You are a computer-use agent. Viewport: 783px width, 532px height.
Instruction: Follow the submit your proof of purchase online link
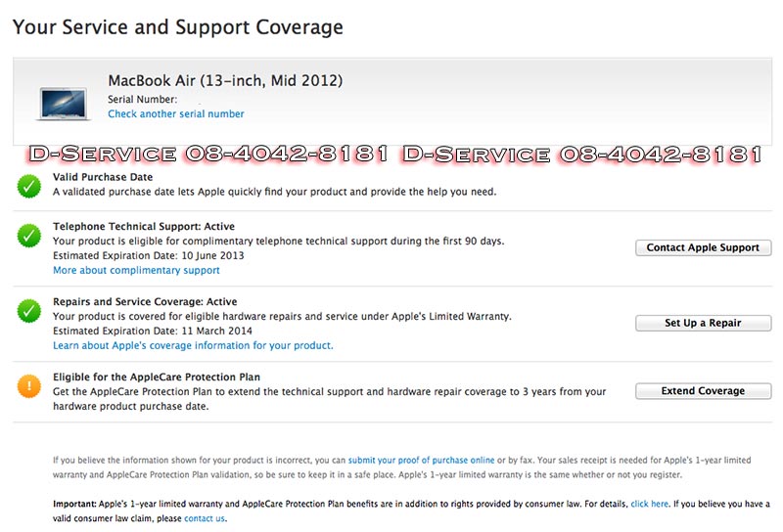coord(421,460)
